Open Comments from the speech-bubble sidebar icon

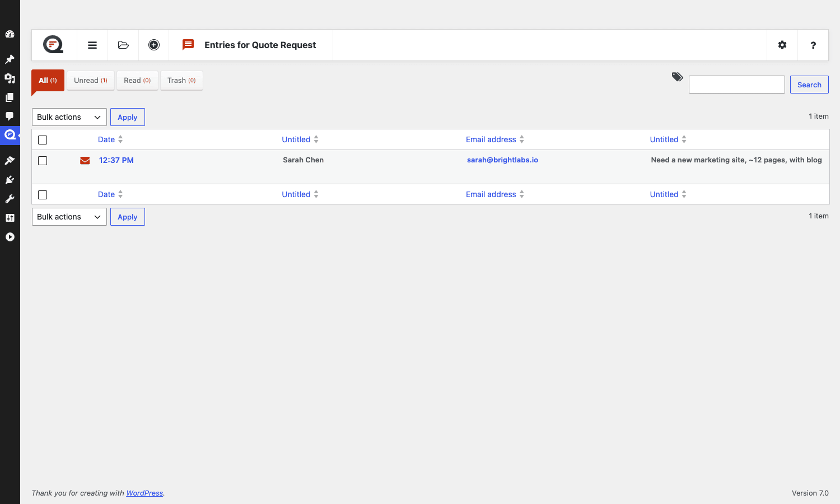pos(10,116)
